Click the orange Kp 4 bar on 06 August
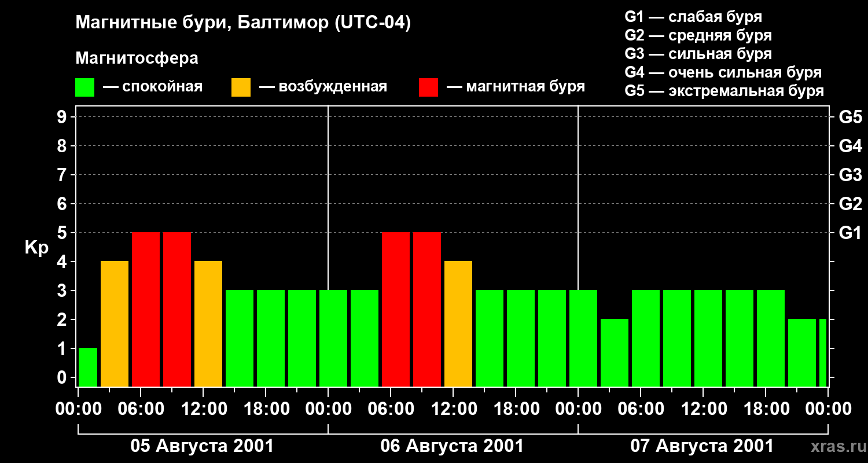Image resolution: width=868 pixels, height=463 pixels. [458, 324]
